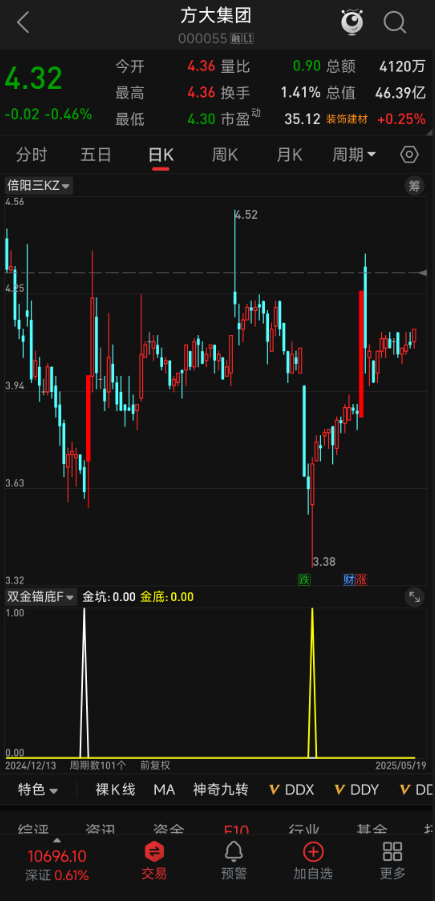The image size is (435, 901).
Task: Open 装饰建材 sector link
Action: click(347, 120)
